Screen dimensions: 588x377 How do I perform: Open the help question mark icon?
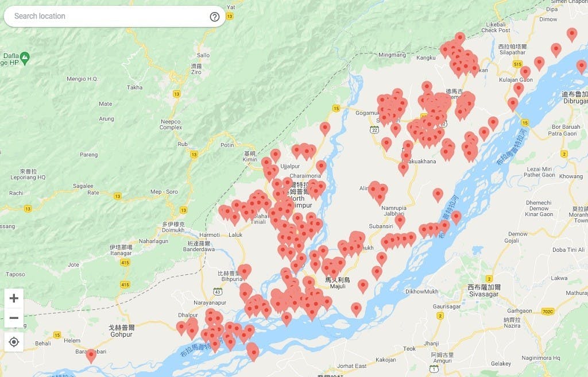215,17
